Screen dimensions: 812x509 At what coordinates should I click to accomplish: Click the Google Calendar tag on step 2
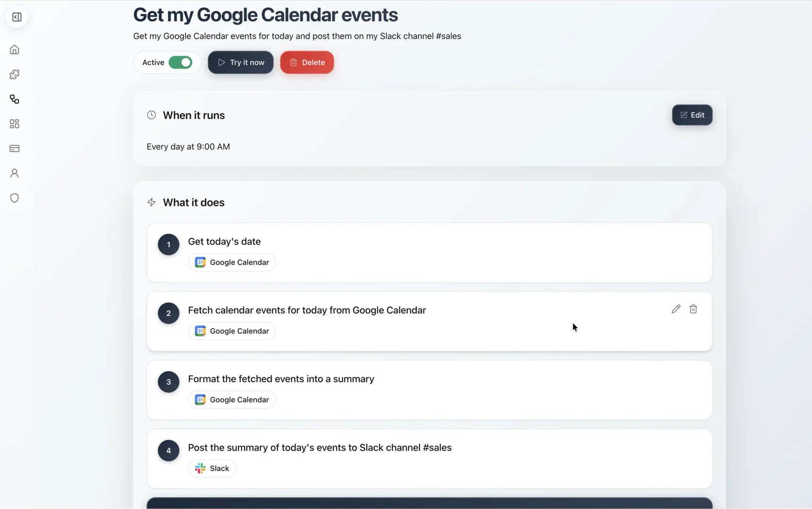(x=232, y=331)
